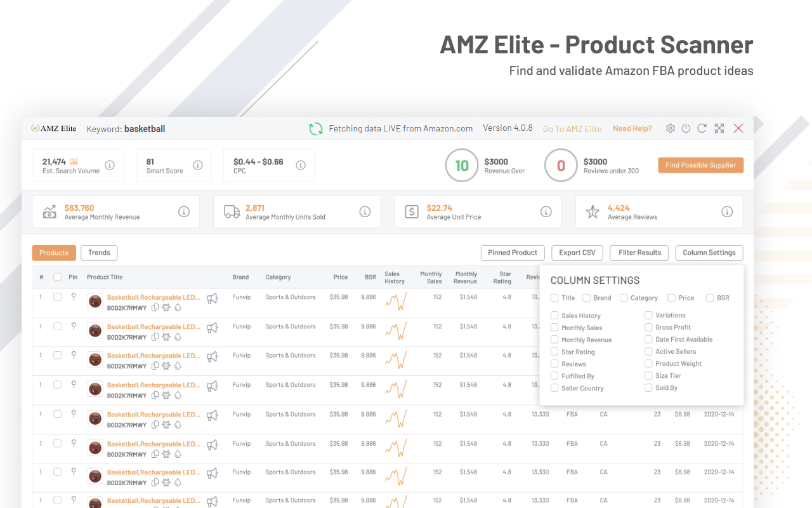Click the info icon beside Est. Search Volume
The image size is (812, 508).
(110, 165)
